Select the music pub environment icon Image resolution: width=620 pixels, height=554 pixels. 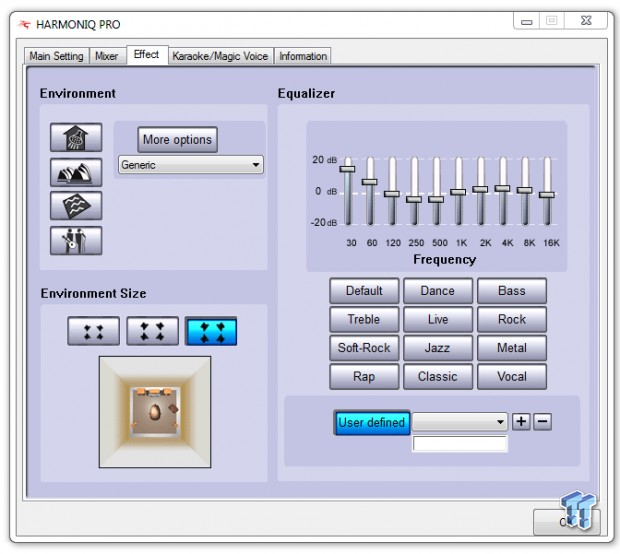76,240
